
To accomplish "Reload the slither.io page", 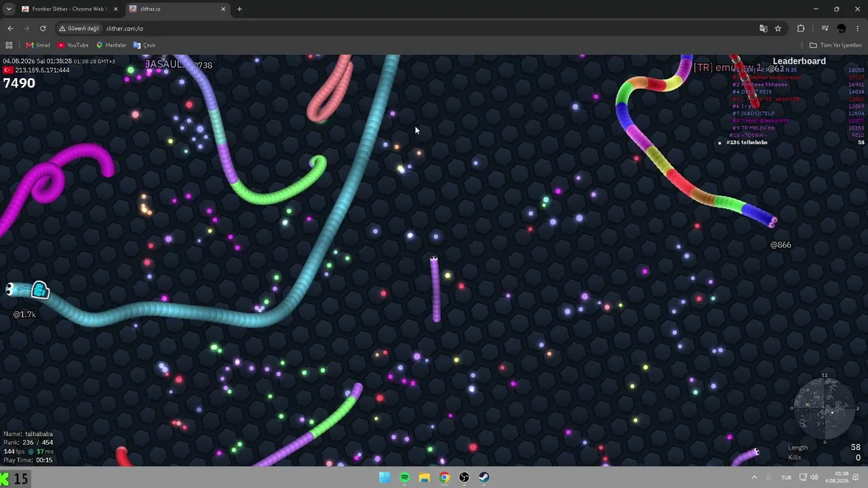I will pos(43,28).
